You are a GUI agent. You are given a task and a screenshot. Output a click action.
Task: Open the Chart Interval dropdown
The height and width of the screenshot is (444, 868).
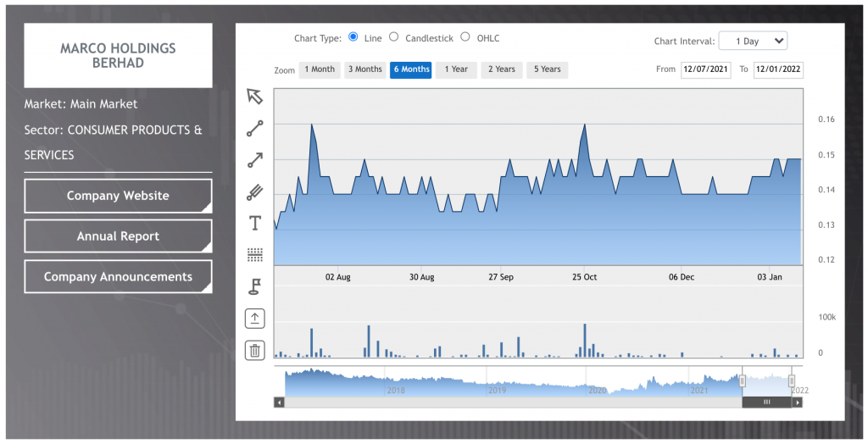[x=753, y=41]
